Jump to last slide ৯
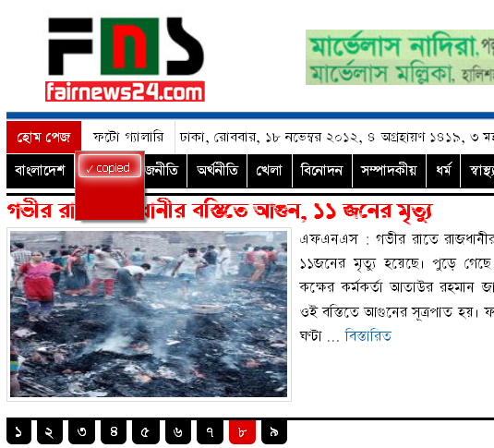The width and height of the screenshot is (494, 448). [274, 431]
